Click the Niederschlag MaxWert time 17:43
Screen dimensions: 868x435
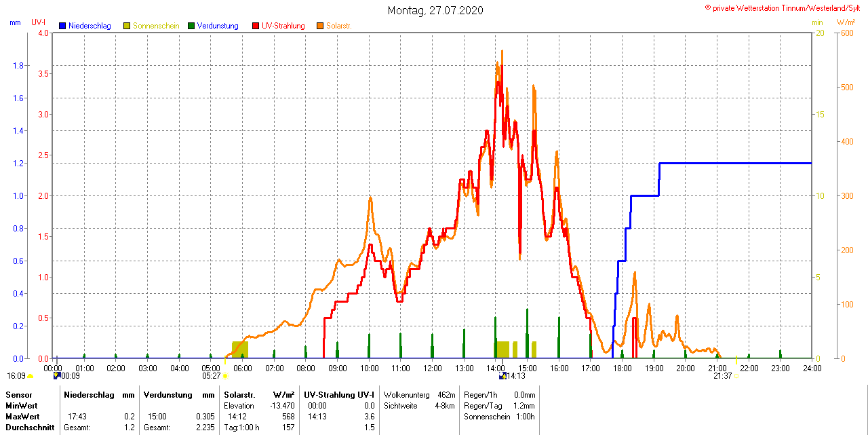point(77,416)
